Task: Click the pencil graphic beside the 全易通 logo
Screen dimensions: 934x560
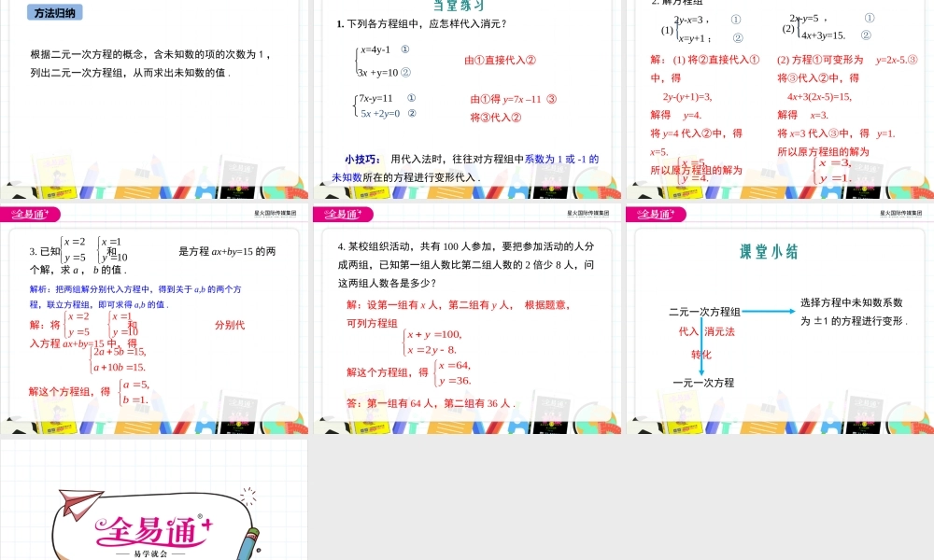Action: pos(246,539)
